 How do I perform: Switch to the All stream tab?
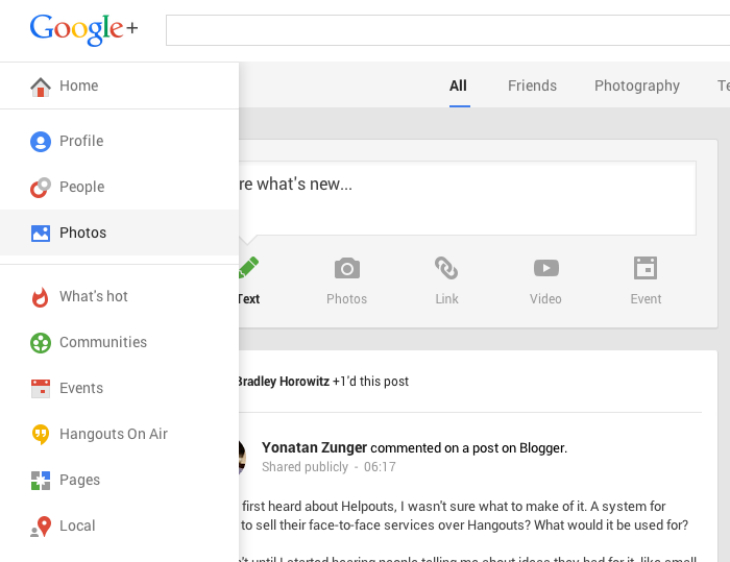click(x=459, y=86)
